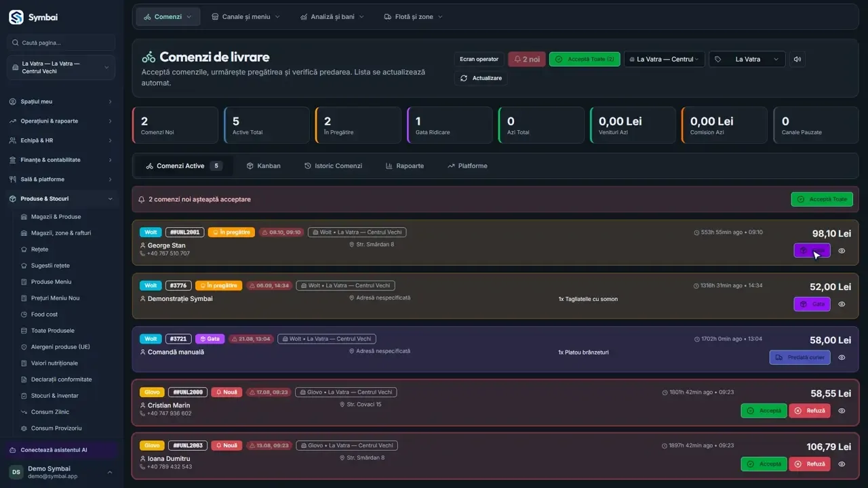View details of Ioana Dumitru's order
The image size is (868, 488).
(x=842, y=464)
